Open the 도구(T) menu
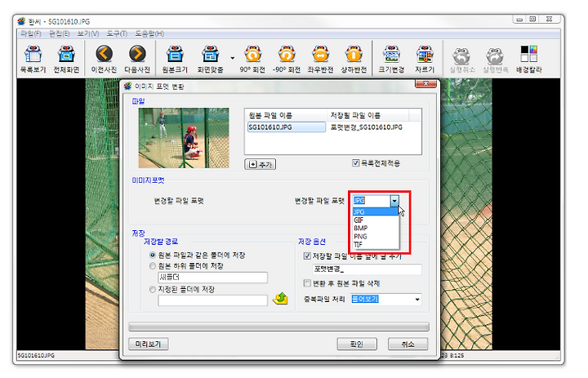The height and width of the screenshot is (378, 588). click(117, 33)
